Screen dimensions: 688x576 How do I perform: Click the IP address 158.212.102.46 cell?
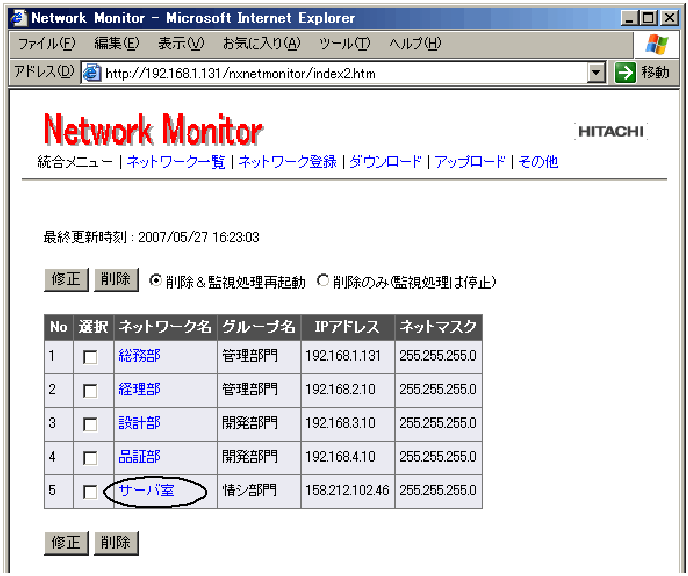tap(348, 491)
